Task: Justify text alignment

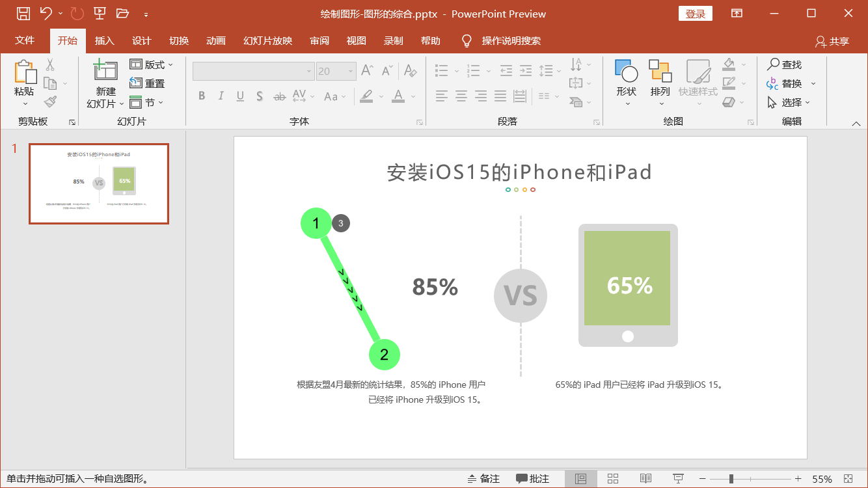Action: 500,96
